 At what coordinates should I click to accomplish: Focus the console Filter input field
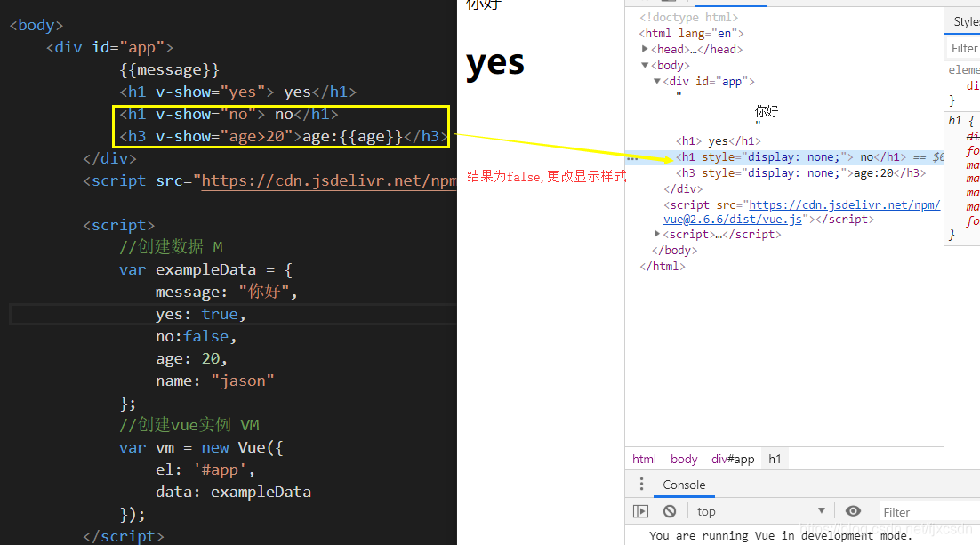coord(928,512)
